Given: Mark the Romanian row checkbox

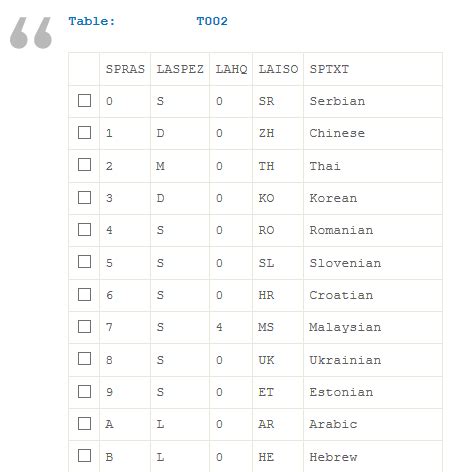Looking at the screenshot, I should pyautogui.click(x=84, y=229).
